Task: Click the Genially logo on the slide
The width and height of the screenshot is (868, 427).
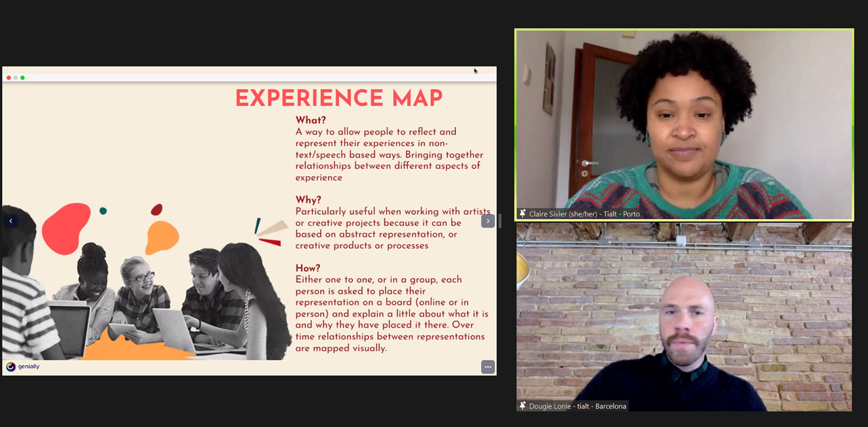Action: click(x=23, y=366)
